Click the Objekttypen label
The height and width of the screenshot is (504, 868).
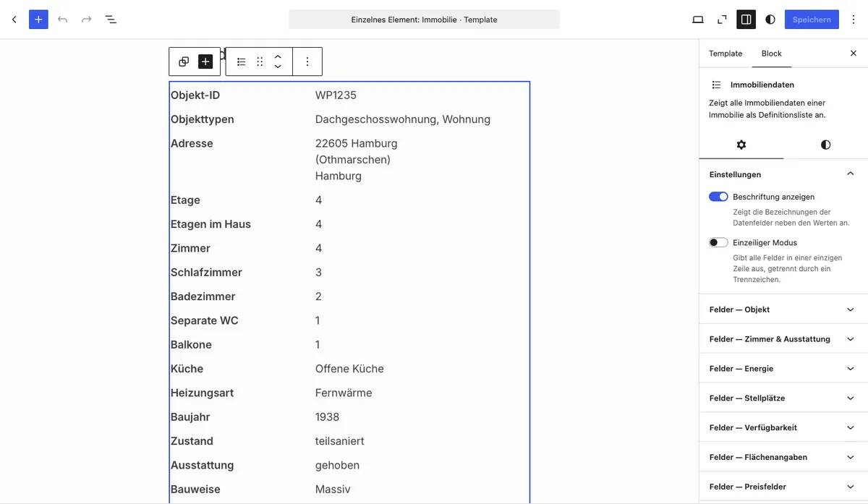click(x=203, y=119)
